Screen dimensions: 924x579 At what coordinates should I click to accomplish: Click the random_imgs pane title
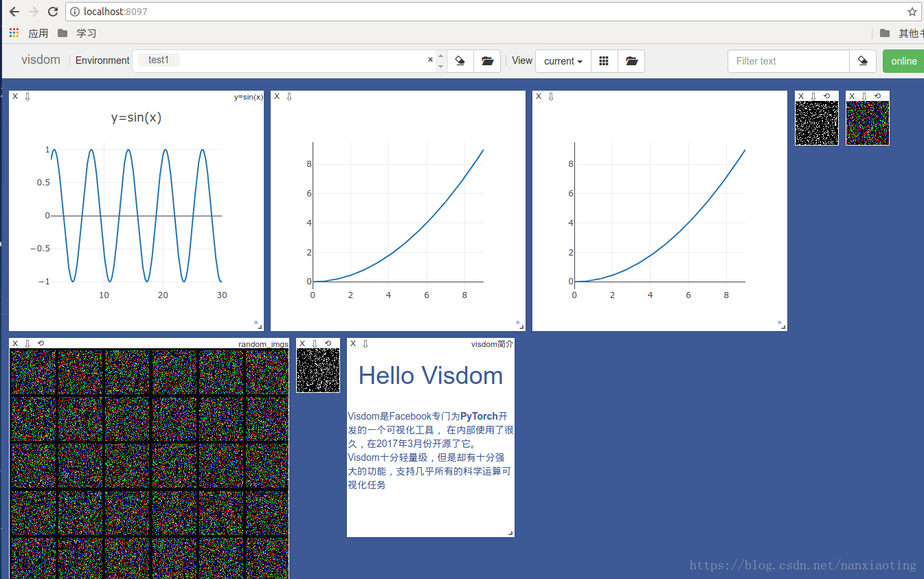point(263,343)
